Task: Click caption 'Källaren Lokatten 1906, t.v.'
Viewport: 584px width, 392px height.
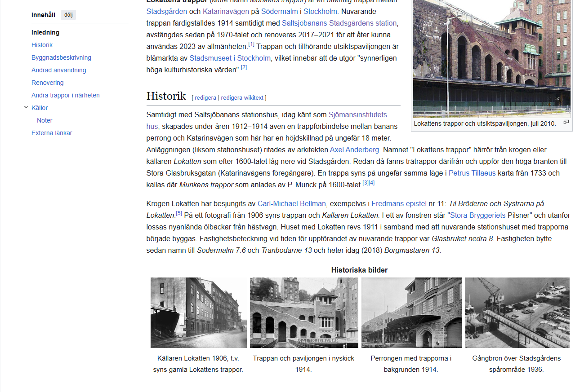Action: coord(198,358)
